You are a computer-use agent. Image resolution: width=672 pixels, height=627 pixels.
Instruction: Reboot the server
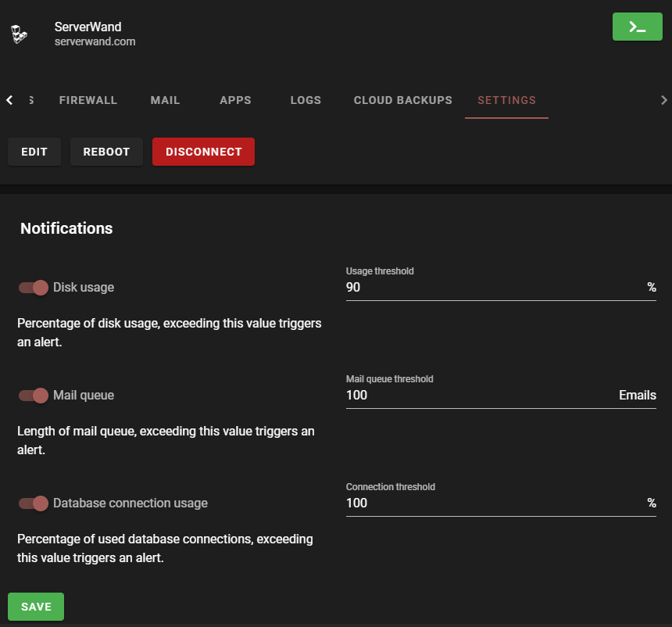point(106,152)
